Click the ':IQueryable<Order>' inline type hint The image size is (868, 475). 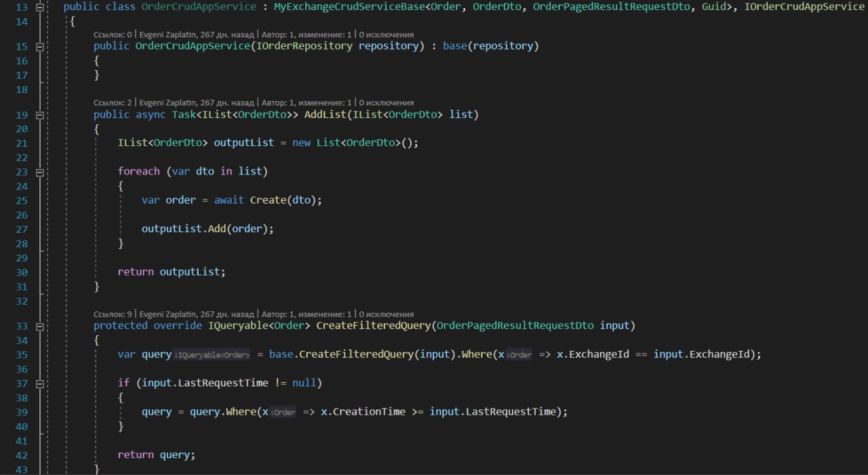pos(213,355)
